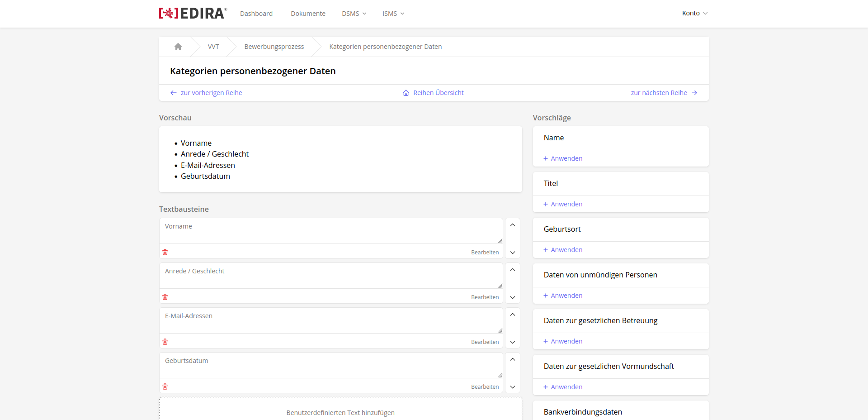Go to home via breadcrumb house icon
Screen dimensions: 868x420
(x=178, y=47)
